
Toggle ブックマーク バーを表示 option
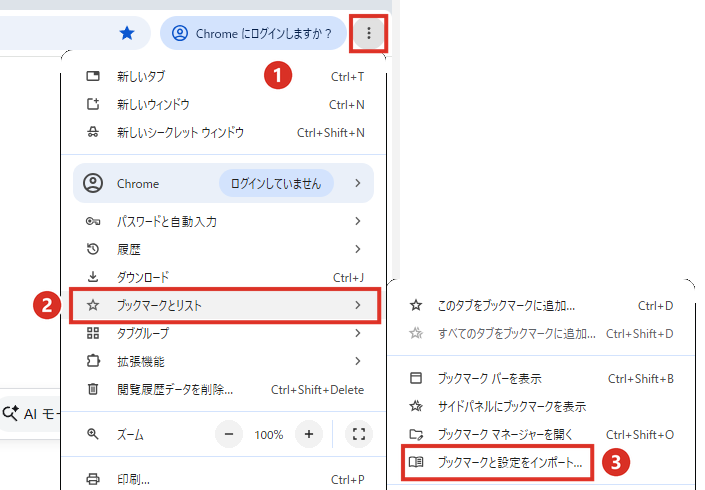pos(541,379)
